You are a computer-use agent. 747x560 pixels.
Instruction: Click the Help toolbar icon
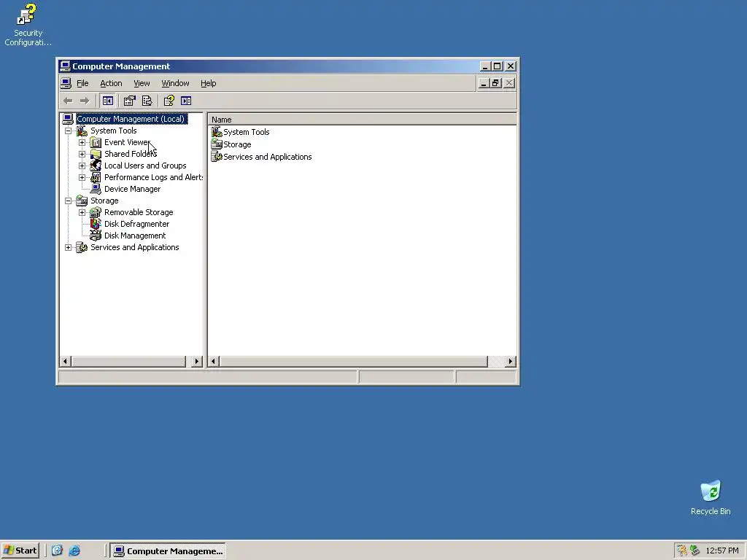pos(169,101)
